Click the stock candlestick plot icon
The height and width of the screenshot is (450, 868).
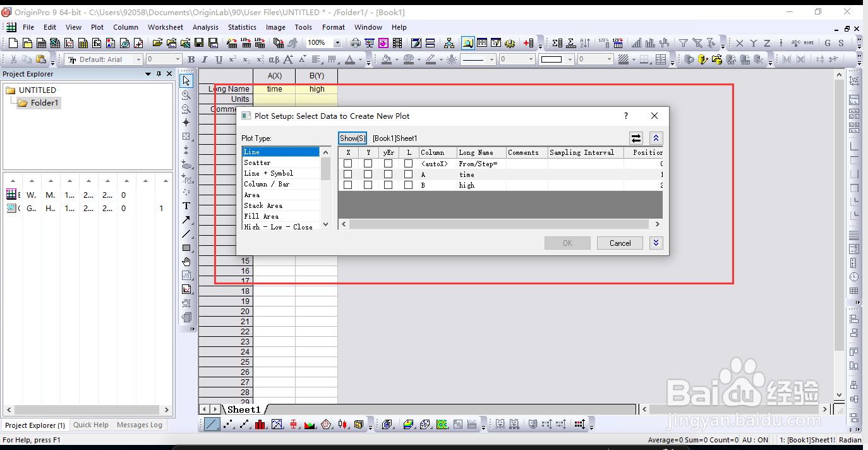pyautogui.click(x=342, y=424)
